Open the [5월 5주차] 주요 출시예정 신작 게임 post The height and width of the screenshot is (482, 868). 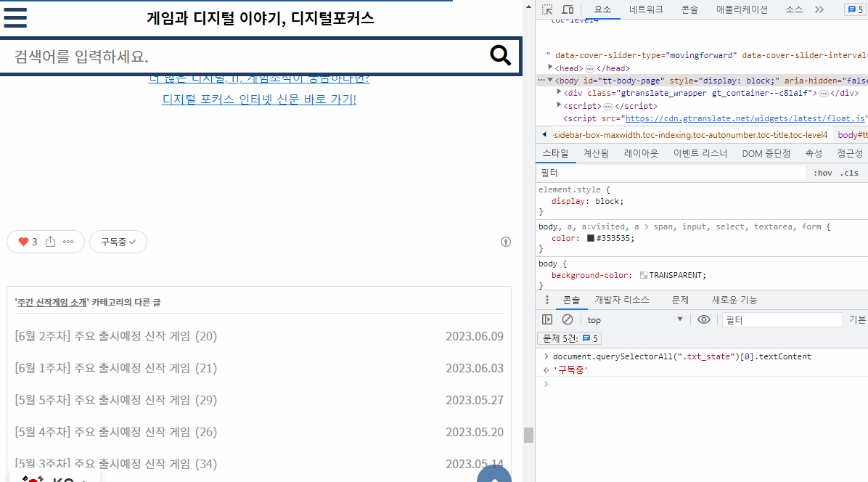115,400
